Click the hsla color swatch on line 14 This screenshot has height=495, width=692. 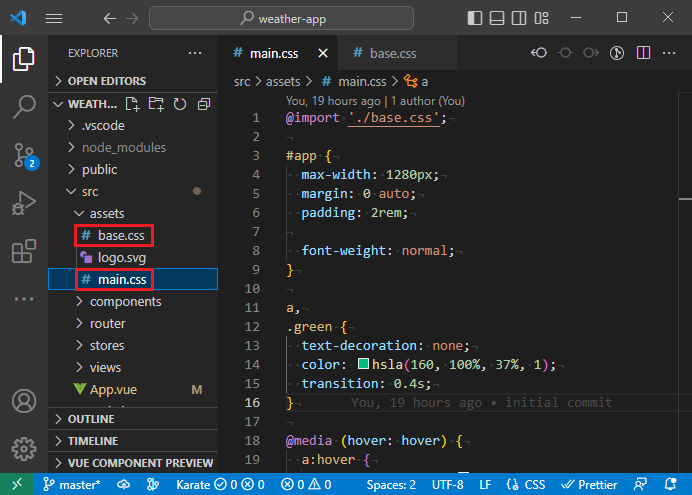pyautogui.click(x=363, y=364)
